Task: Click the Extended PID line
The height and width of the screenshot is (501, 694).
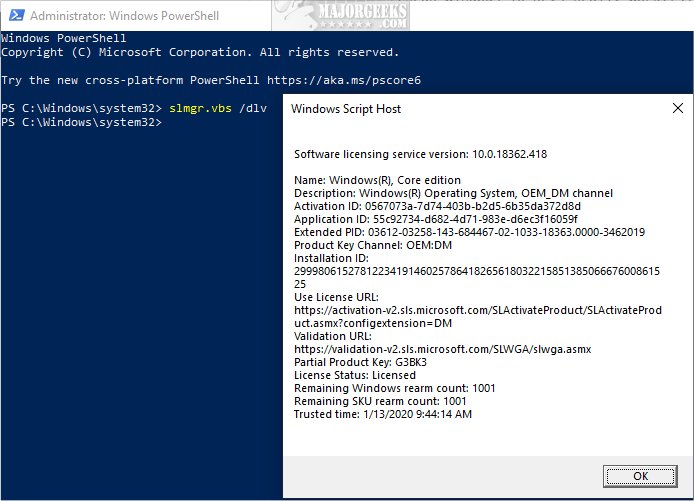Action: click(469, 232)
